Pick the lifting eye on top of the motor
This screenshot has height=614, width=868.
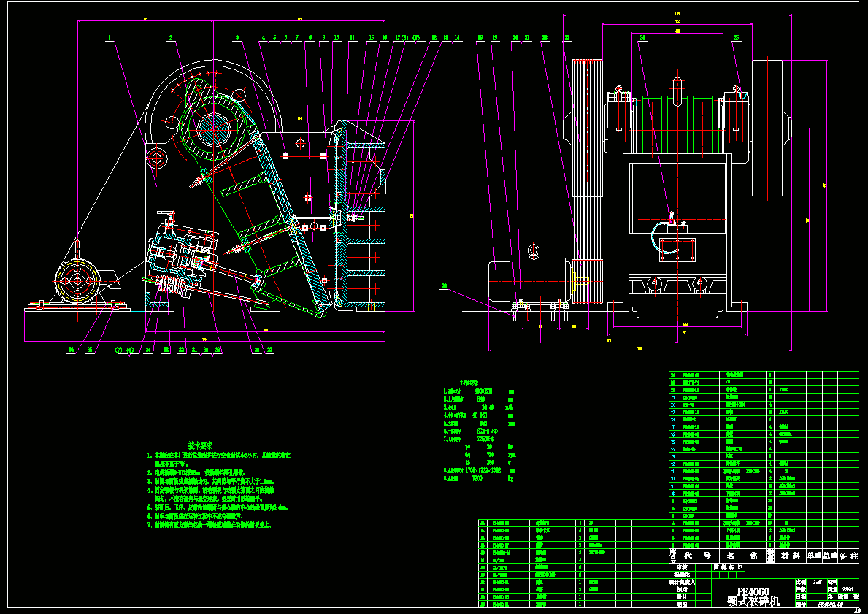pyautogui.click(x=533, y=251)
